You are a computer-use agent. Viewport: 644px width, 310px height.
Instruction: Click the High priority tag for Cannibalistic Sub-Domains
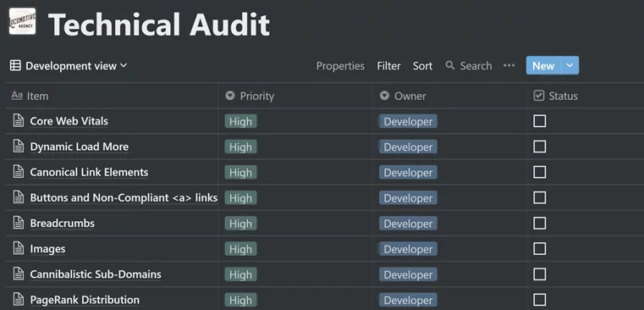[x=240, y=274]
